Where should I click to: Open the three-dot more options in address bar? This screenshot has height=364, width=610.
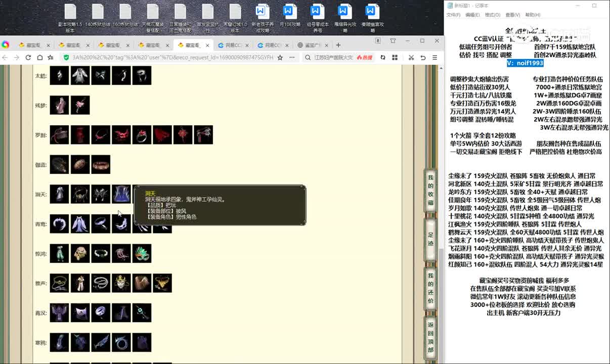292,58
